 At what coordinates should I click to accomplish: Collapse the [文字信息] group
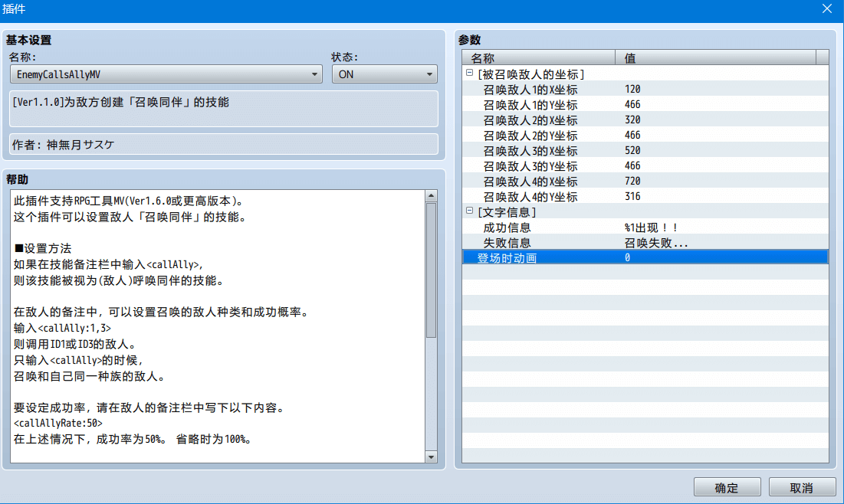click(469, 211)
